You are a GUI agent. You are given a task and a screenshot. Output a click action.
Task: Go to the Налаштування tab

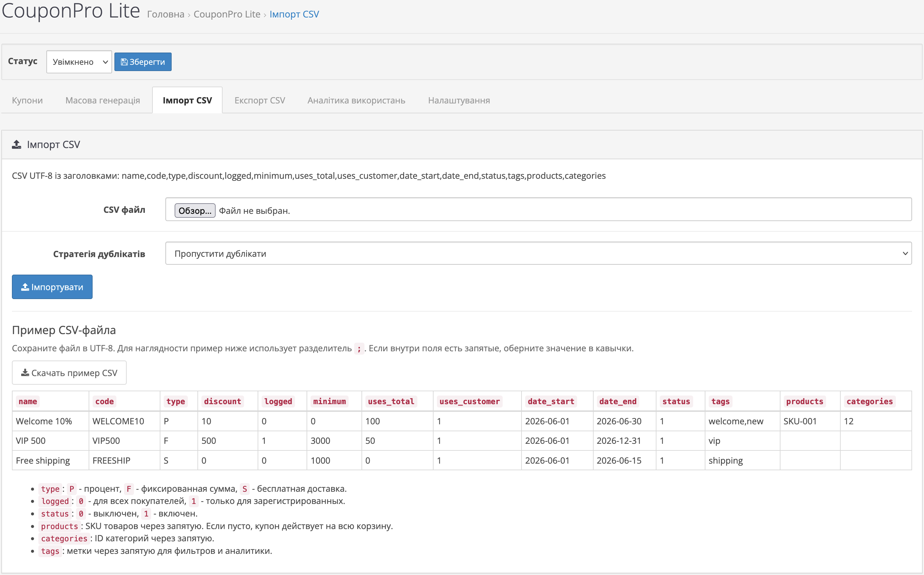click(x=459, y=100)
